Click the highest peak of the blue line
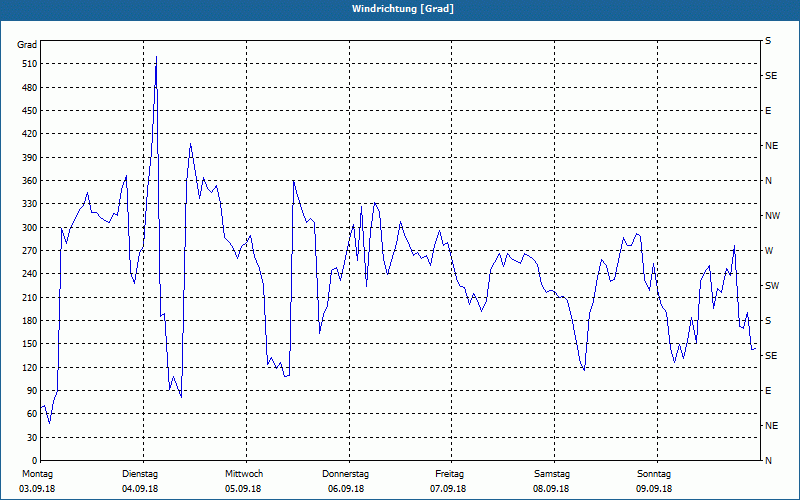Image resolution: width=800 pixels, height=500 pixels. click(x=156, y=57)
